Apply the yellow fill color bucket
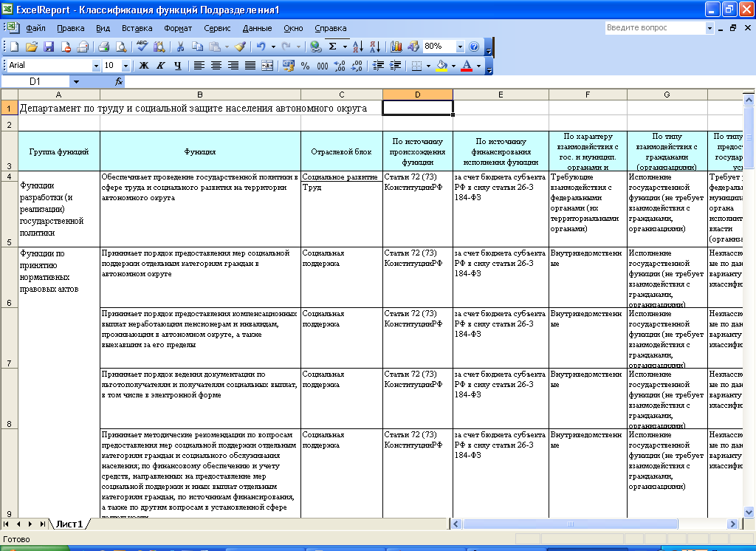The image size is (756, 551). click(441, 66)
